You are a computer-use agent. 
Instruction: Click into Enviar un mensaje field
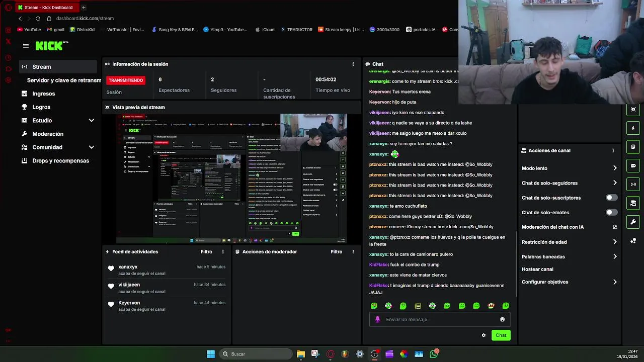(440, 319)
